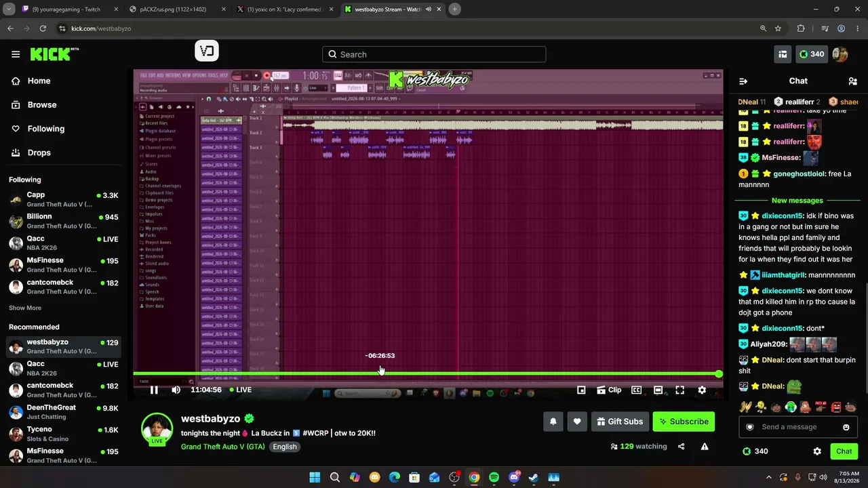868x488 pixels.
Task: Open Grand Theft Auto V (GTA) category link
Action: tap(223, 447)
